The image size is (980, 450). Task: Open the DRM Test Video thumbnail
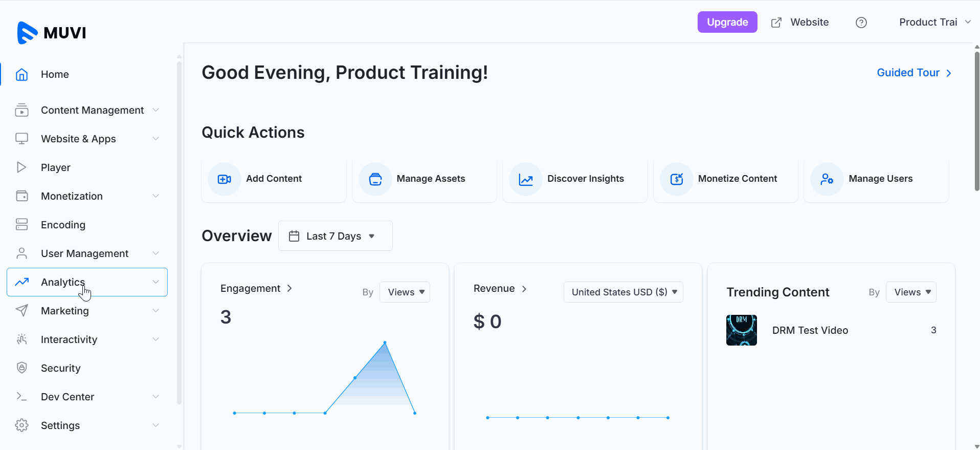pyautogui.click(x=741, y=330)
